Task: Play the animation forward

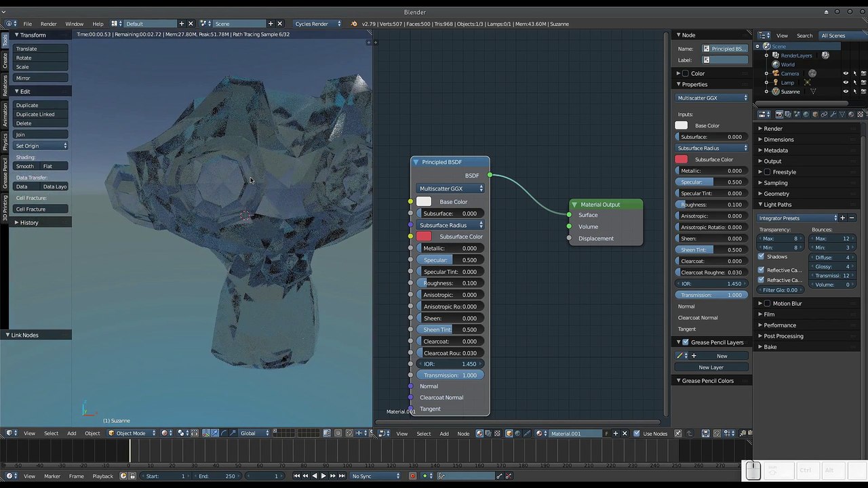Action: tap(323, 476)
